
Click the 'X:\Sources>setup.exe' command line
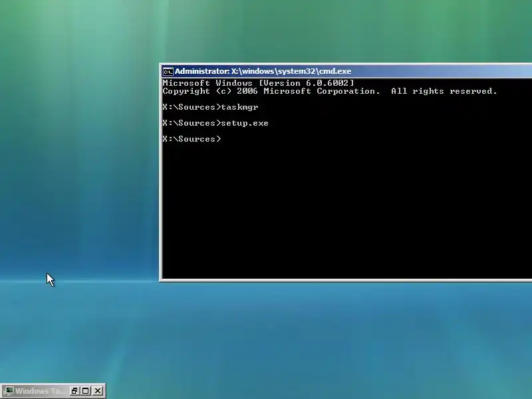[215, 123]
